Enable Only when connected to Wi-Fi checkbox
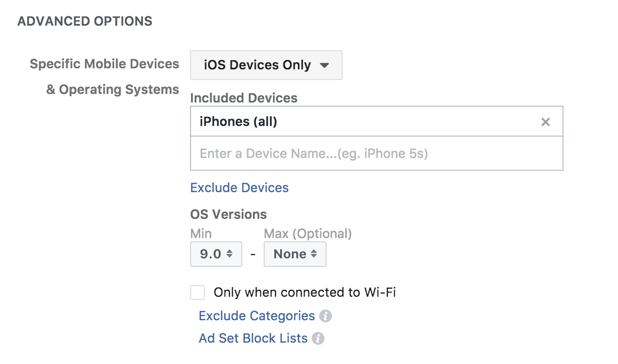 [x=197, y=292]
